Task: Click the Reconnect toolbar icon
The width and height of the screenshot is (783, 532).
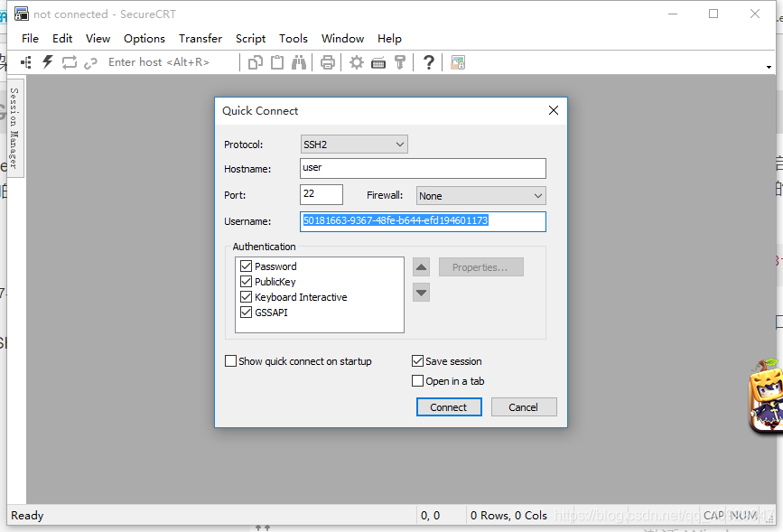Action: click(69, 62)
